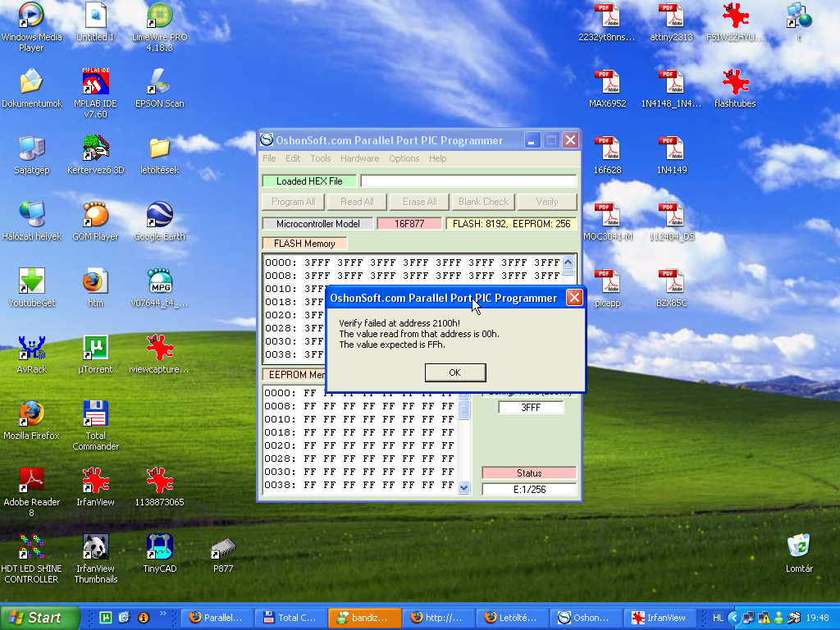This screenshot has width=840, height=630.
Task: Launch LimeWire PRO 4.18.3 shortcut
Action: 160,27
